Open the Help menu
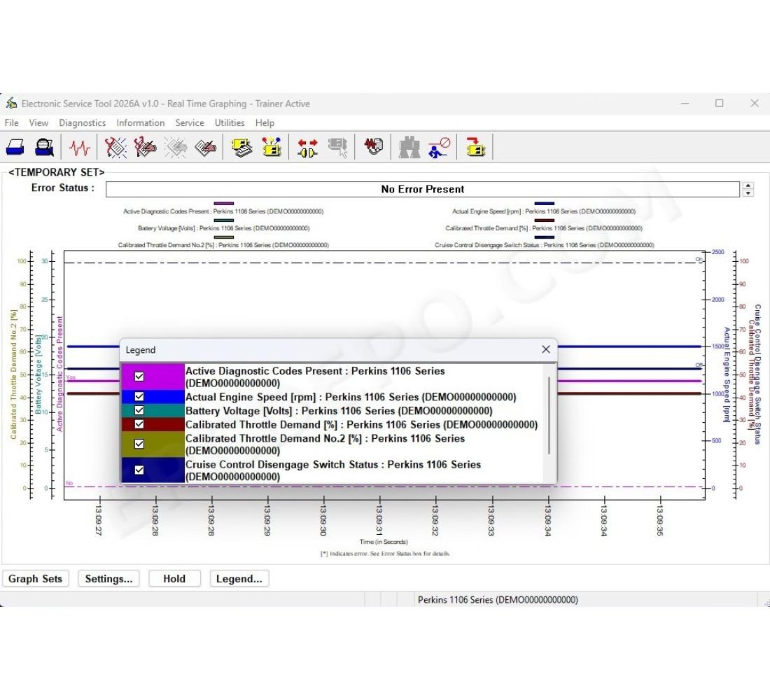This screenshot has height=700, width=770. click(265, 122)
